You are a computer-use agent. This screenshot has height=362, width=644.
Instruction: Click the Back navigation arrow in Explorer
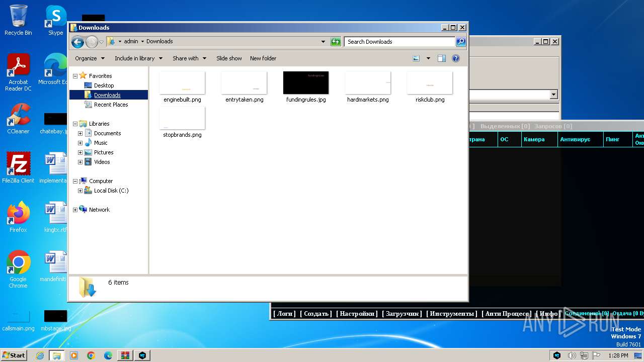click(77, 42)
